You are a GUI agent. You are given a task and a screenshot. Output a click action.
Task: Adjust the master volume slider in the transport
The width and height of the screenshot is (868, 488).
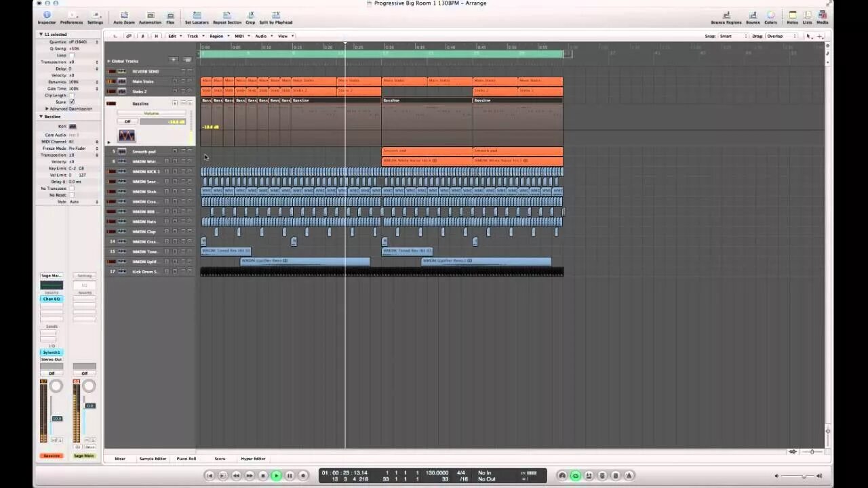804,476
